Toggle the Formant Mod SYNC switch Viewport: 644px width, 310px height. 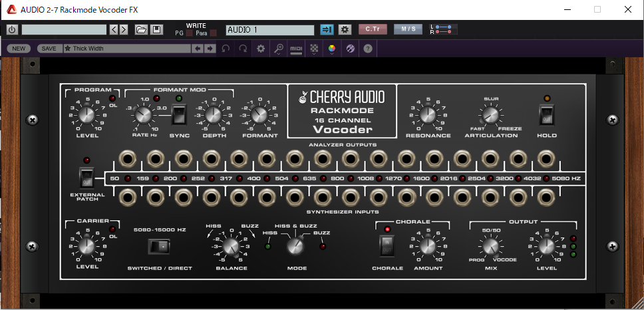[x=179, y=114]
